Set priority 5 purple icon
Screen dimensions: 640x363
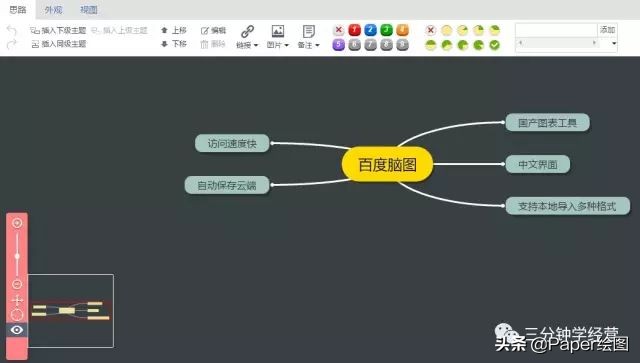tap(338, 45)
